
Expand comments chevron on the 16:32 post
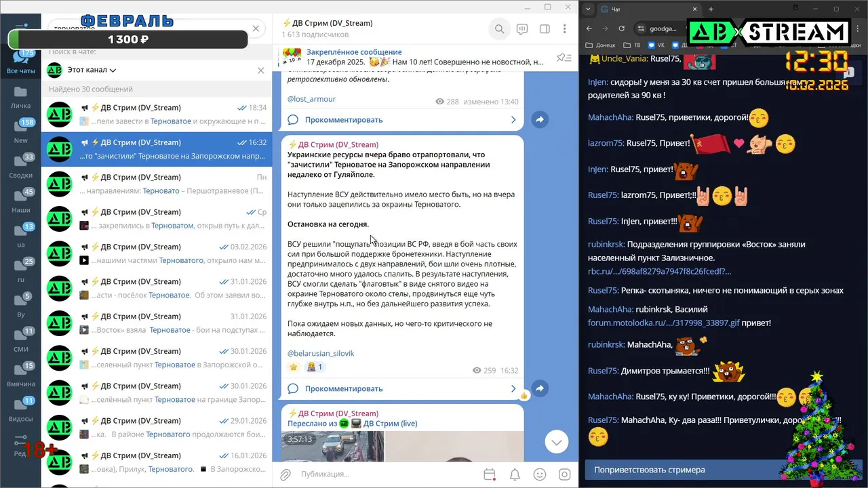click(513, 388)
